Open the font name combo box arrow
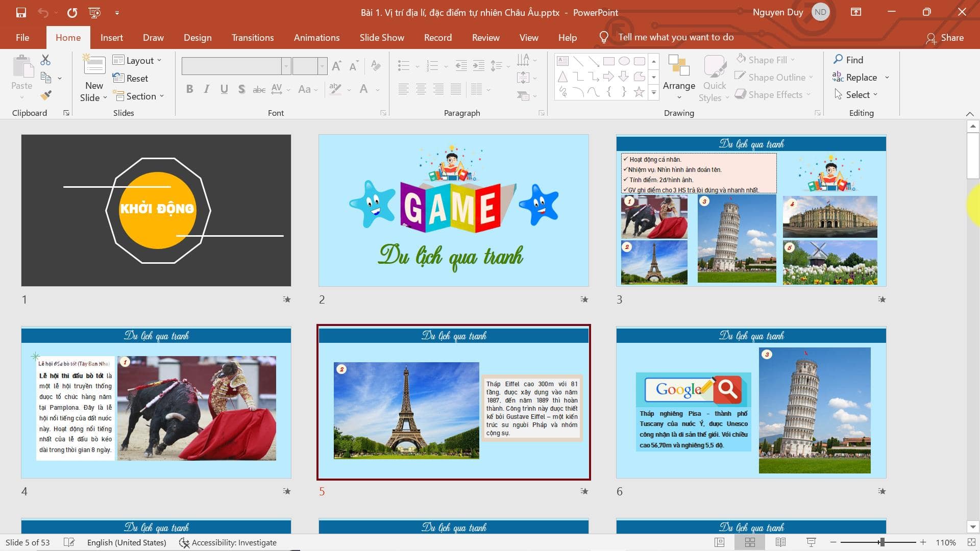Image resolution: width=980 pixels, height=551 pixels. [286, 66]
